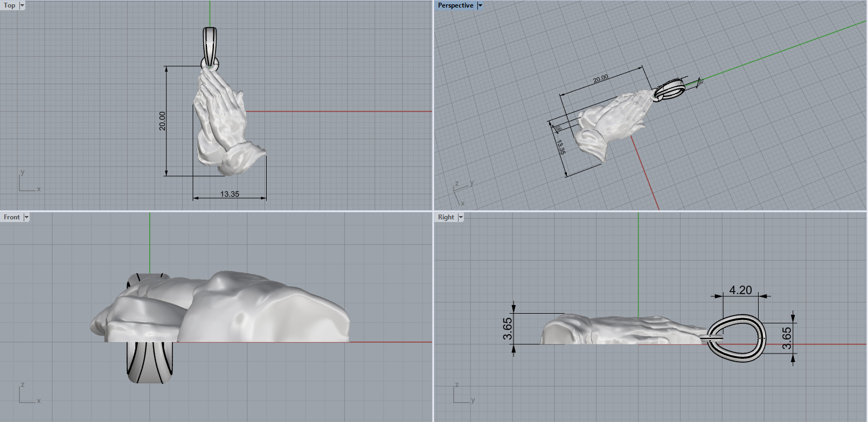Select the 13.35 dimension in Perspective view
The width and height of the screenshot is (868, 422).
point(560,147)
